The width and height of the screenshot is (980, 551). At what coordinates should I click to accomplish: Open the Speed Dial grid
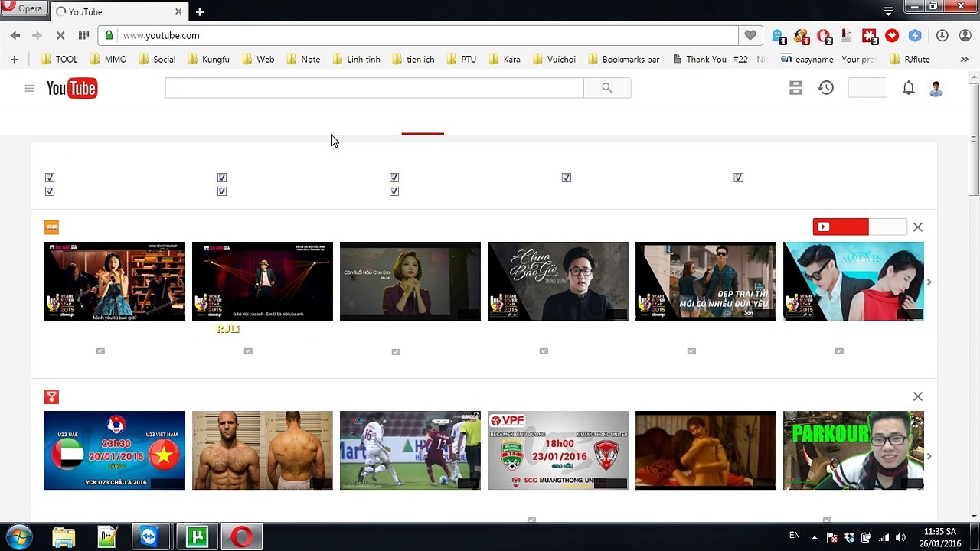[83, 35]
